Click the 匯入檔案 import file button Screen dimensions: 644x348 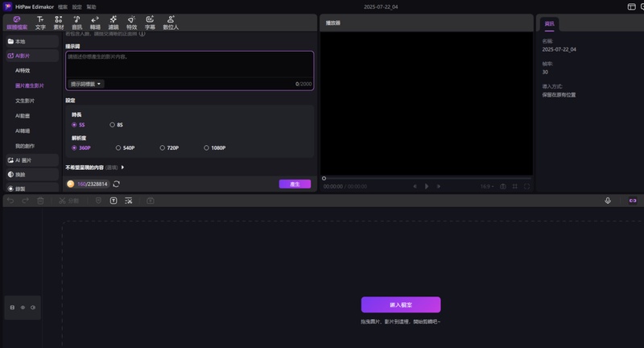[x=401, y=304]
